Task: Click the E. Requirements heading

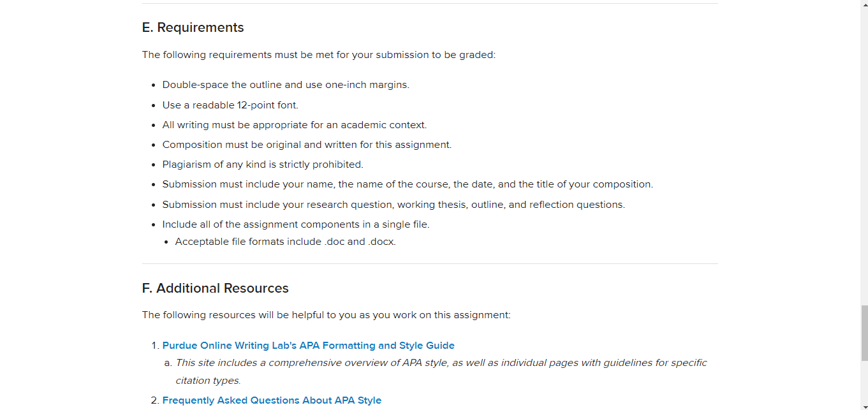Action: [x=193, y=27]
